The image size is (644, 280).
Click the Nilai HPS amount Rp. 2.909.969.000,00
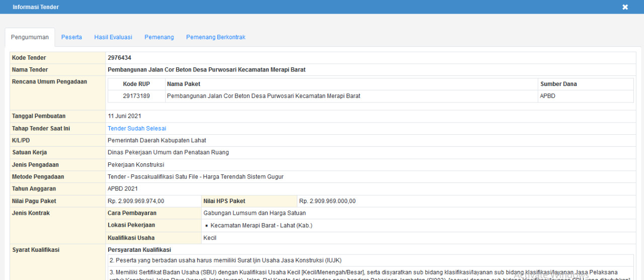pos(327,201)
